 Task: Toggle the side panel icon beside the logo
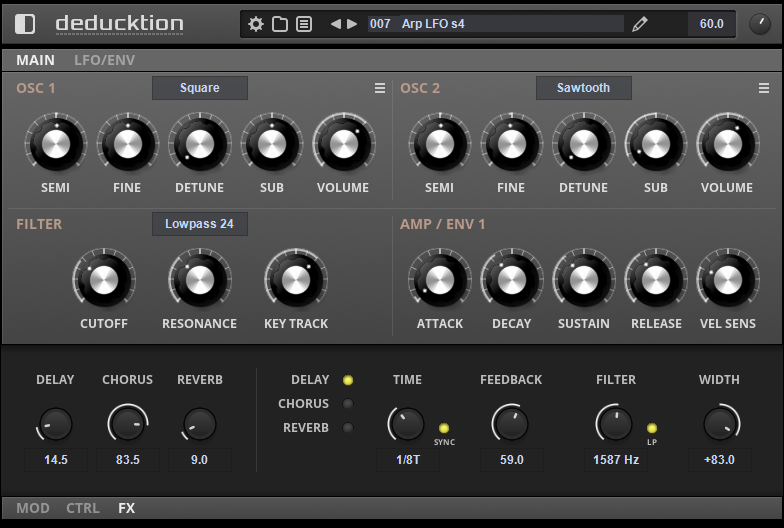[x=24, y=24]
